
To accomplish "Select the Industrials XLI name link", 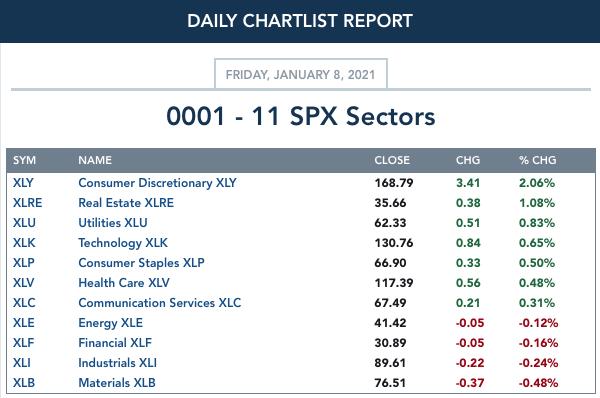I will coord(117,363).
